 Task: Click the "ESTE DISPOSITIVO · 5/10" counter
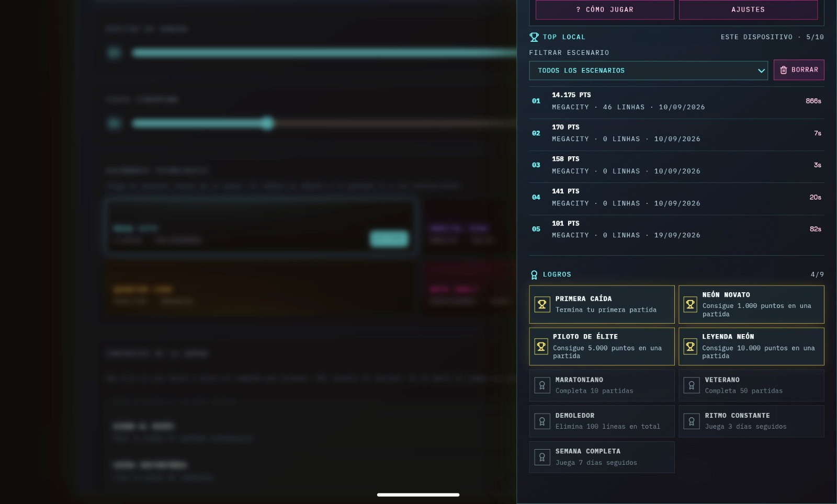click(x=772, y=37)
